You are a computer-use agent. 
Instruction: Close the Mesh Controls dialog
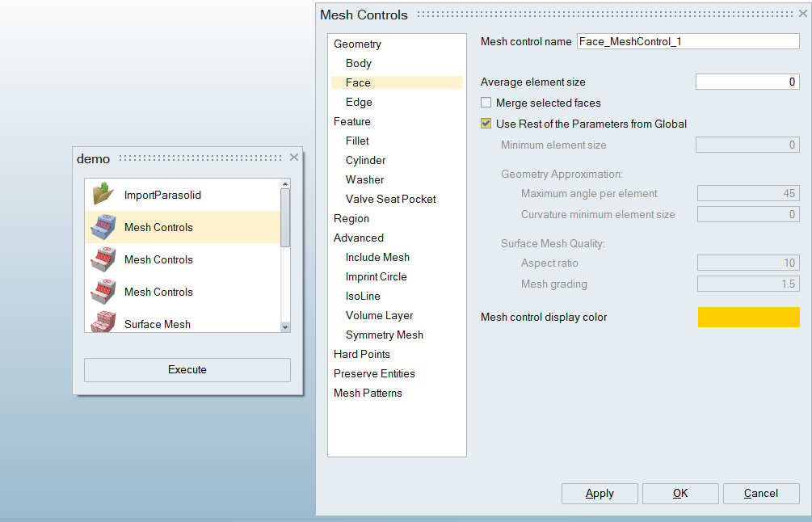point(801,15)
